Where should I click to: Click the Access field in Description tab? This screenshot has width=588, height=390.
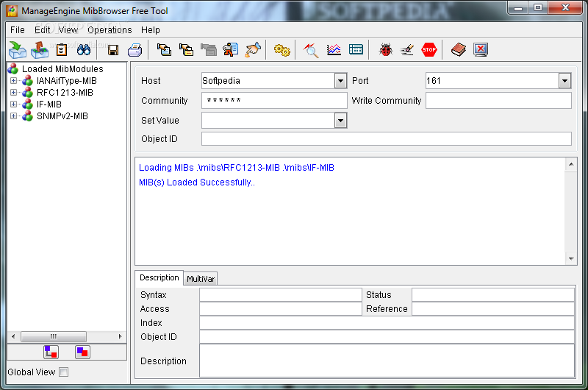281,308
